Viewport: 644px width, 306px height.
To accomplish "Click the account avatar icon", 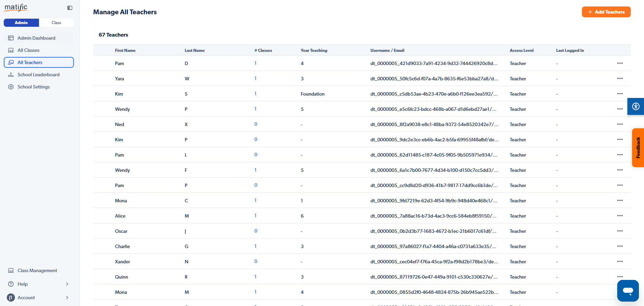I will pos(11,298).
